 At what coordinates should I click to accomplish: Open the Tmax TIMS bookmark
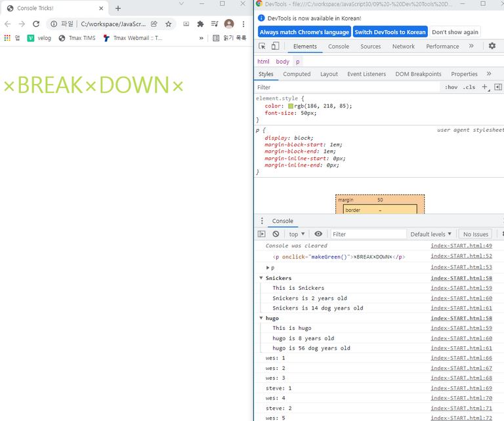pos(77,38)
